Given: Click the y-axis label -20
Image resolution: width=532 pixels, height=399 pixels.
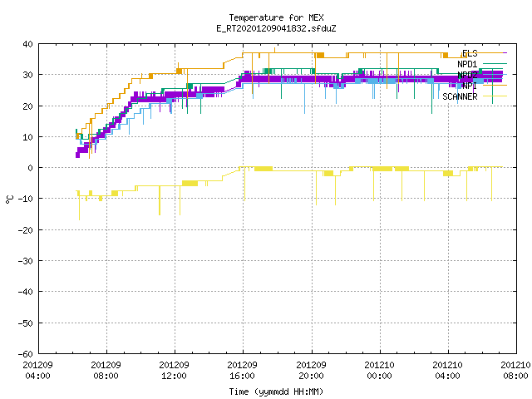Looking at the screenshot, I should click(26, 230).
